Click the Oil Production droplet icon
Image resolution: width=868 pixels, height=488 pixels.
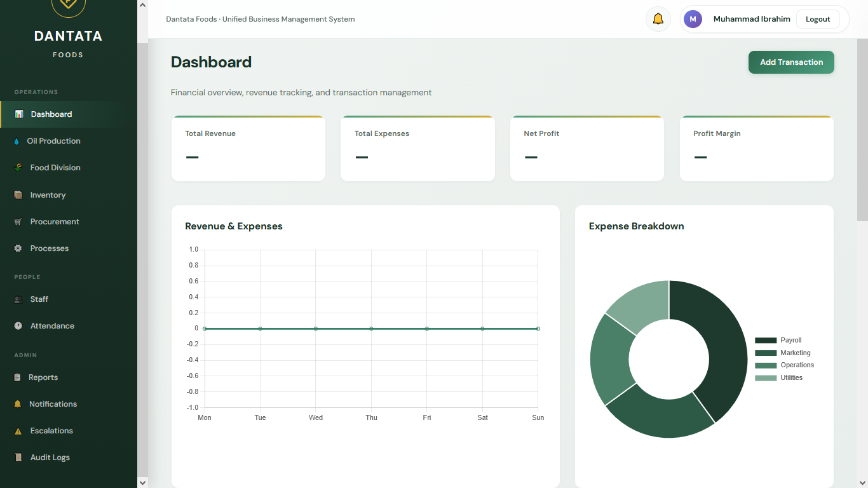click(x=17, y=141)
